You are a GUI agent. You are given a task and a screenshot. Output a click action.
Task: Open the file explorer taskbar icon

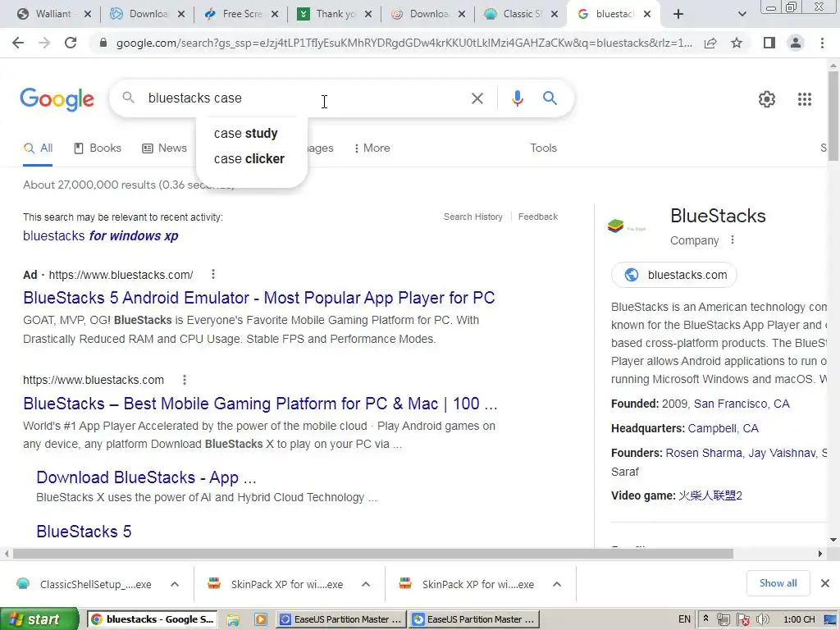(x=233, y=620)
